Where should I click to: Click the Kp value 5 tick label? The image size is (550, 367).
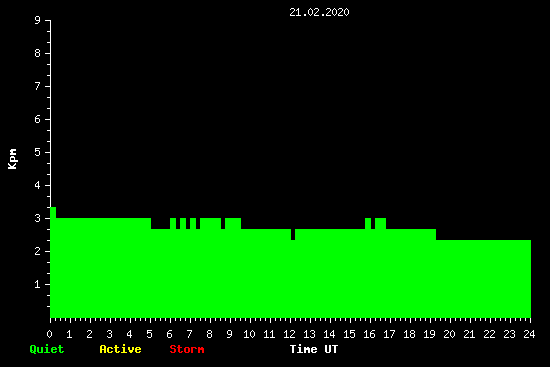tap(38, 152)
